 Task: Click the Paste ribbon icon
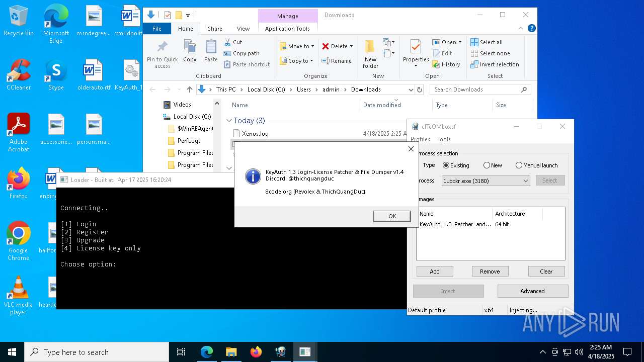click(x=211, y=52)
